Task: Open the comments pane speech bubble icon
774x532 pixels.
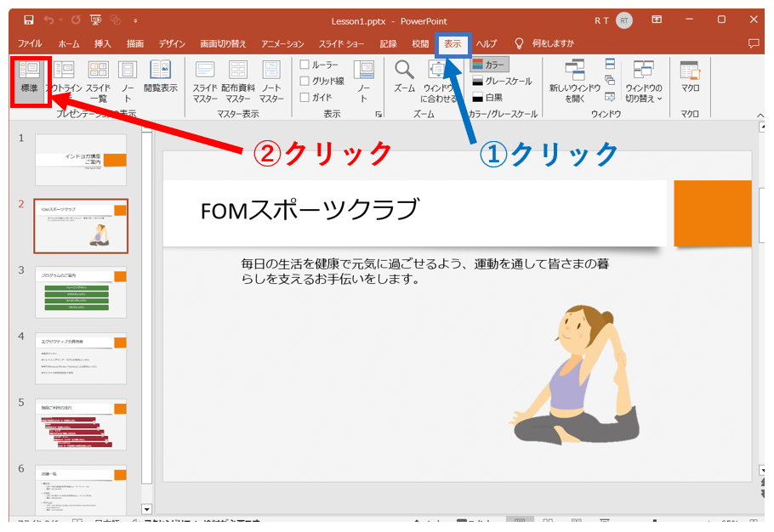Action: click(754, 43)
